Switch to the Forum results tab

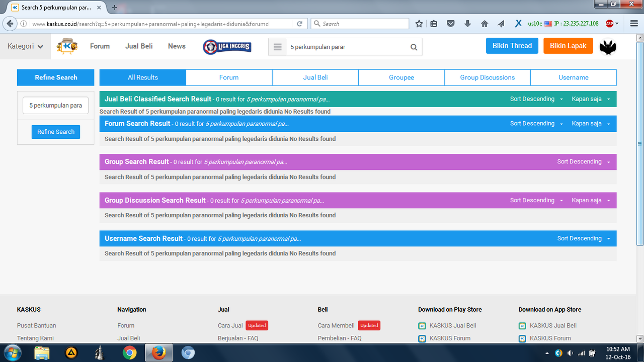pos(229,77)
